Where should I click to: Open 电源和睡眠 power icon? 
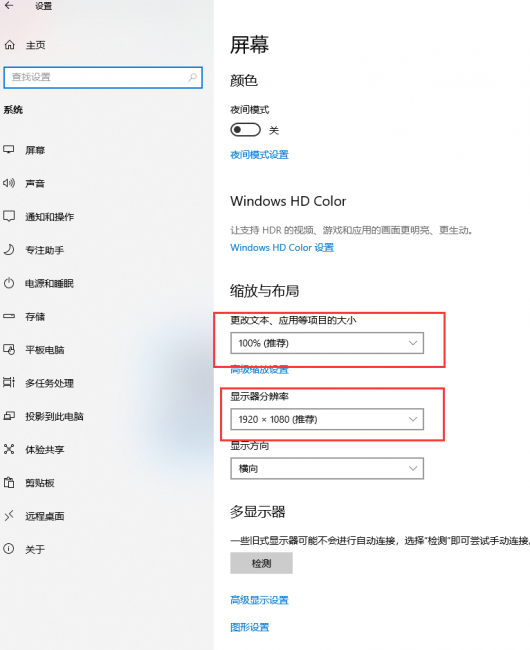[x=9, y=283]
